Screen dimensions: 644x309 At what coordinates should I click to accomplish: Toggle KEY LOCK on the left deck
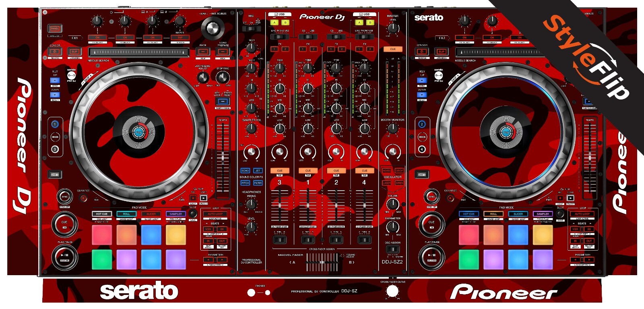tap(223, 102)
